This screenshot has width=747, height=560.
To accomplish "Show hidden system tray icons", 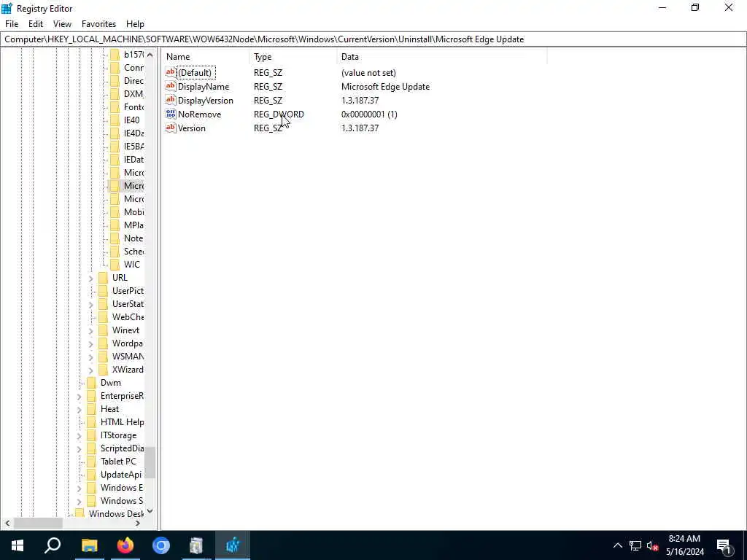I will click(x=617, y=545).
